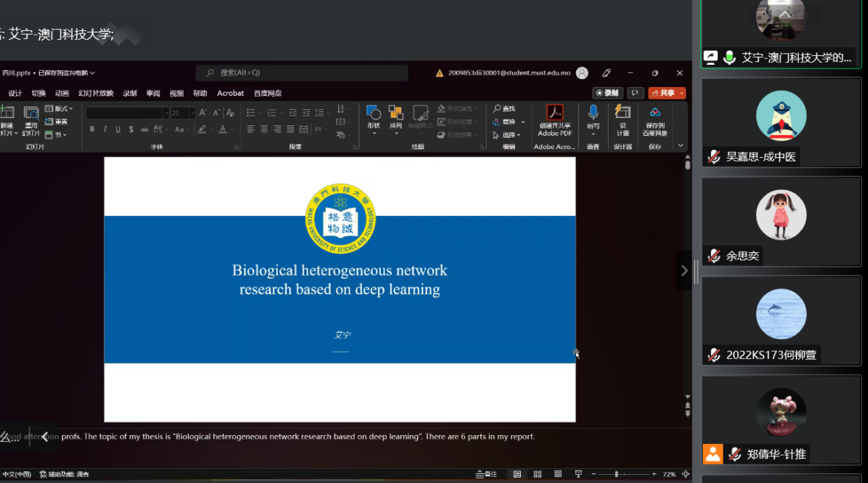Insert bulleted list
This screenshot has width=868, height=483.
[251, 112]
